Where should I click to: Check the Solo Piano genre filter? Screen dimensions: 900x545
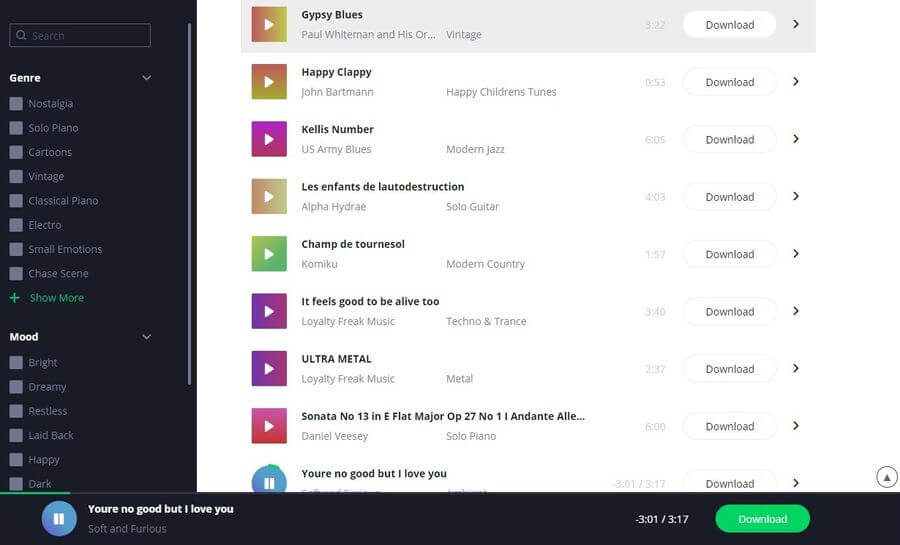tap(16, 127)
